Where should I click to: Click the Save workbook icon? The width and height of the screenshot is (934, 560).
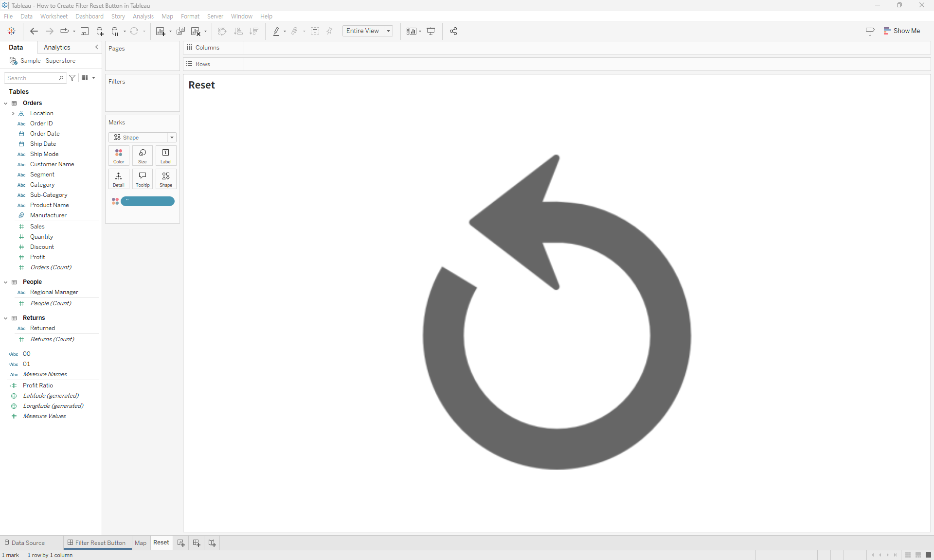coord(85,31)
